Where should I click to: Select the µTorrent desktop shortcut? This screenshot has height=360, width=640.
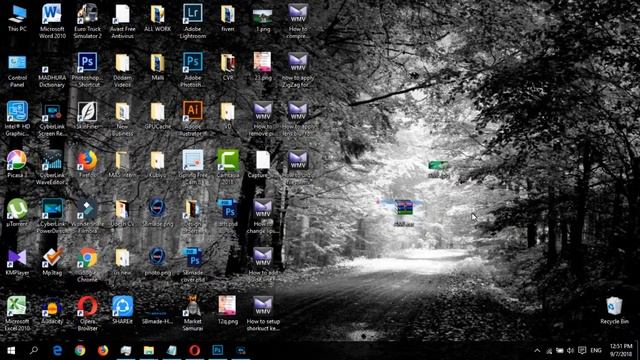tap(17, 213)
